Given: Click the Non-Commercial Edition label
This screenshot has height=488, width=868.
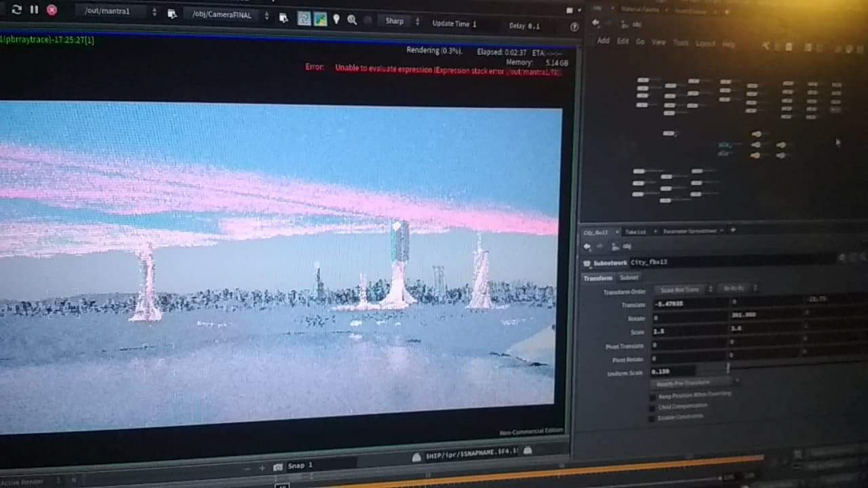Looking at the screenshot, I should (531, 431).
